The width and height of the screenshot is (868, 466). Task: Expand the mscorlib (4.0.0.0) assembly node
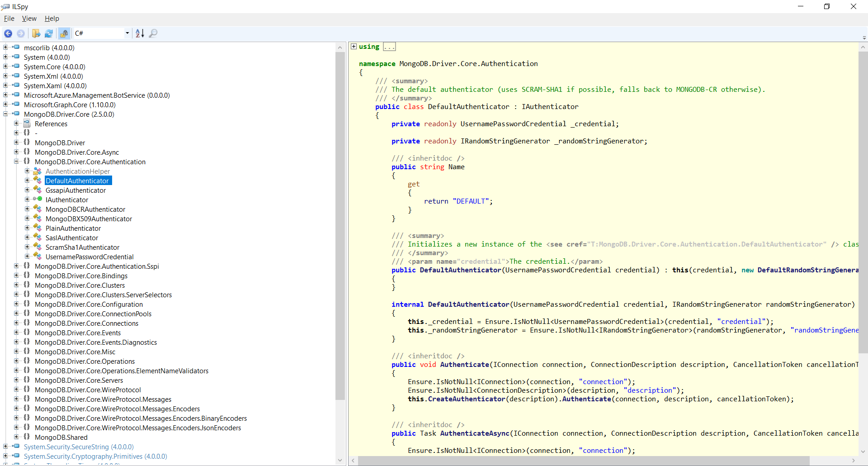click(x=5, y=48)
